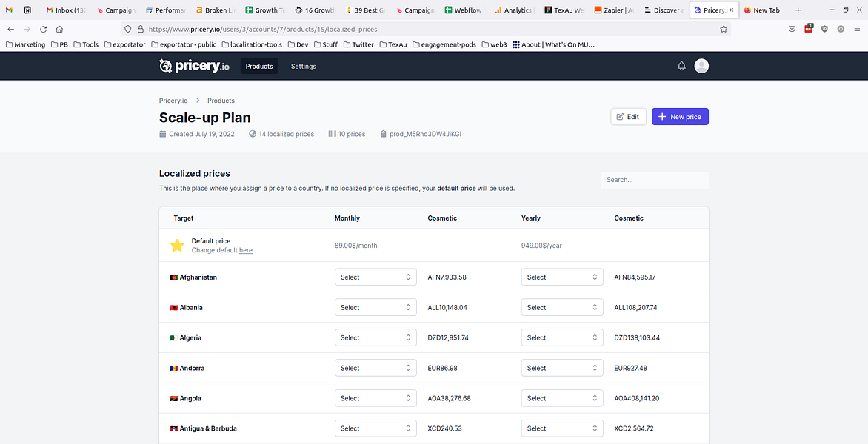Click the browser URL address bar
Screen dimensions: 868x444
click(427, 30)
